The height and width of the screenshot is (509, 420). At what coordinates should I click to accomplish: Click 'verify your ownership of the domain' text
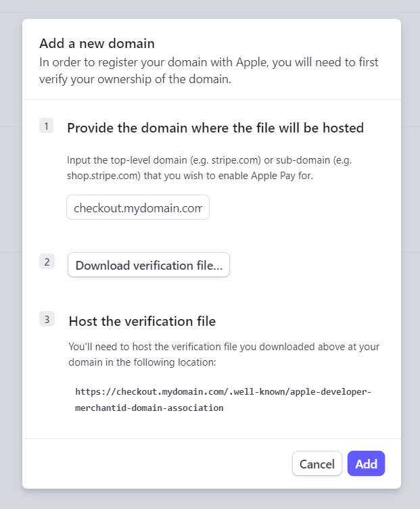135,79
